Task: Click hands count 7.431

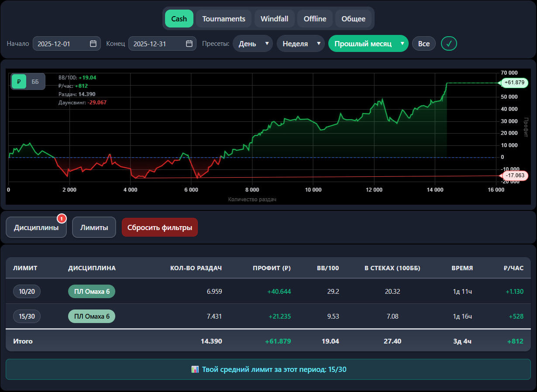Action: [x=214, y=316]
